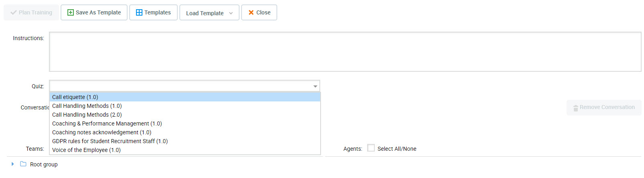Pick Coaching & Performance Management (1.0)
Screen dimensions: 644x178
point(107,123)
